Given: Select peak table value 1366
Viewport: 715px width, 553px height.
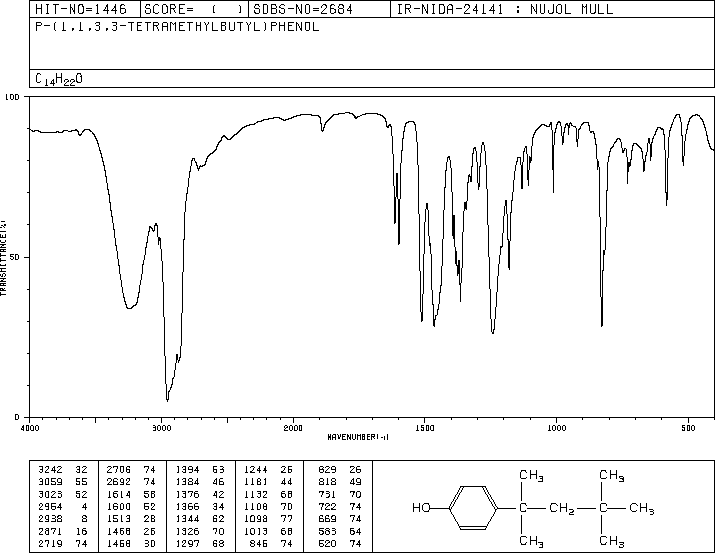Looking at the screenshot, I should pos(187,507).
